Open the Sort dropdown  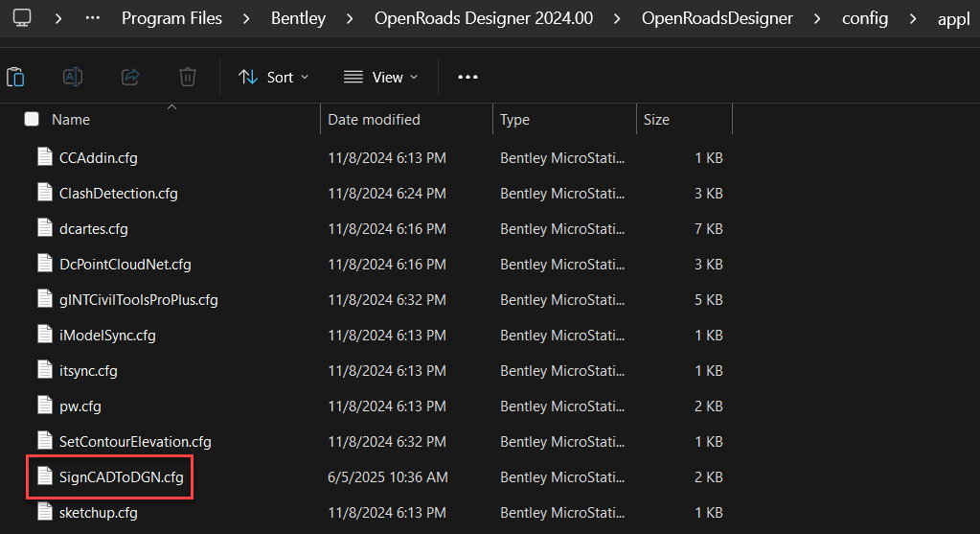pos(273,77)
